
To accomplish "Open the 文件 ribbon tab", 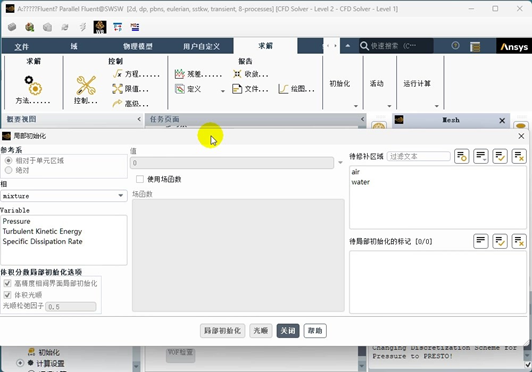I will pos(21,46).
